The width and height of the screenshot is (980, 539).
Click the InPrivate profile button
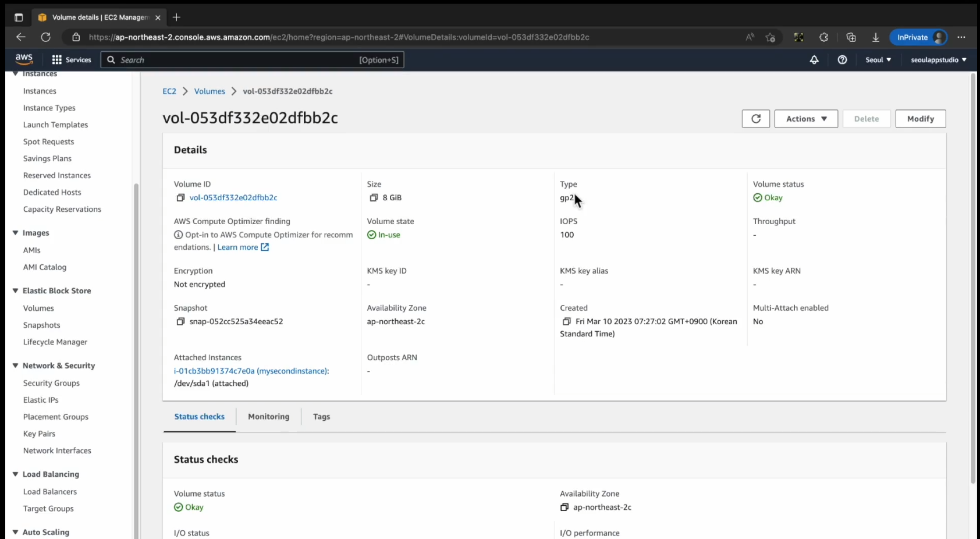[918, 37]
